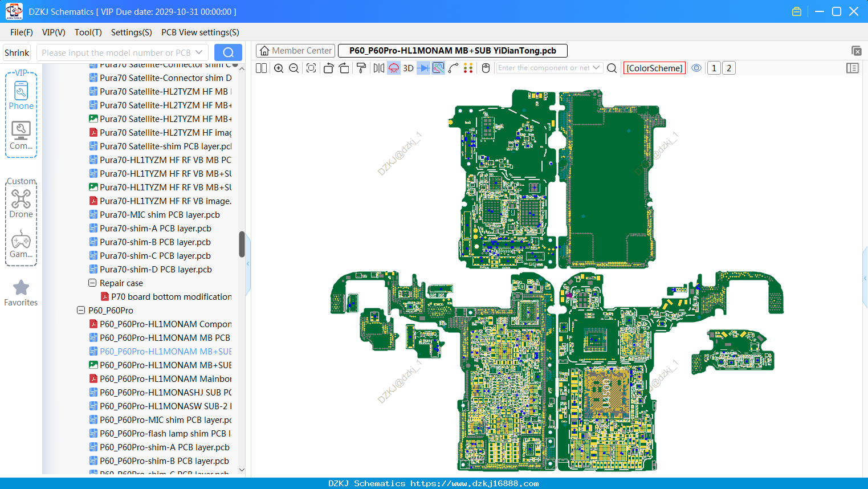The height and width of the screenshot is (489, 868).
Task: Toggle the diode symbol display
Action: pyautogui.click(x=423, y=68)
